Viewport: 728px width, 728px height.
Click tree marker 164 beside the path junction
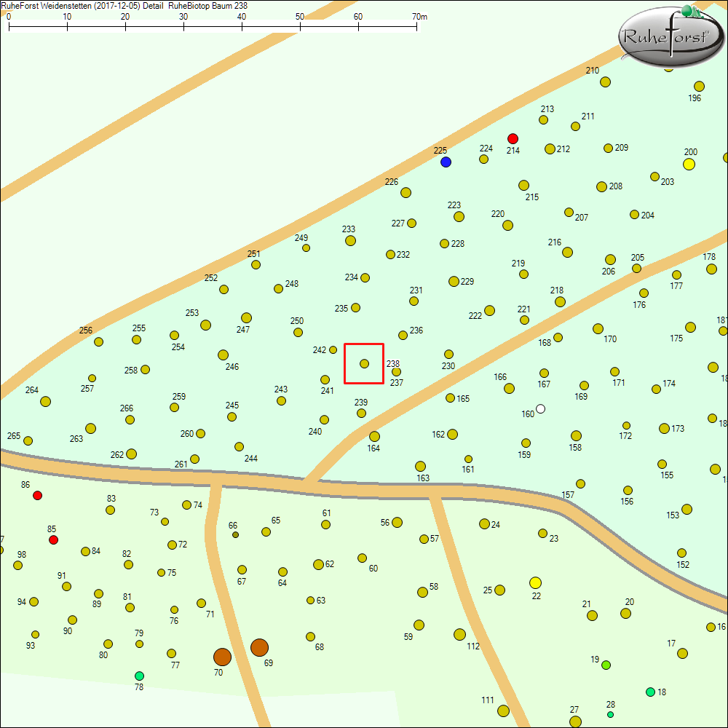(x=374, y=436)
